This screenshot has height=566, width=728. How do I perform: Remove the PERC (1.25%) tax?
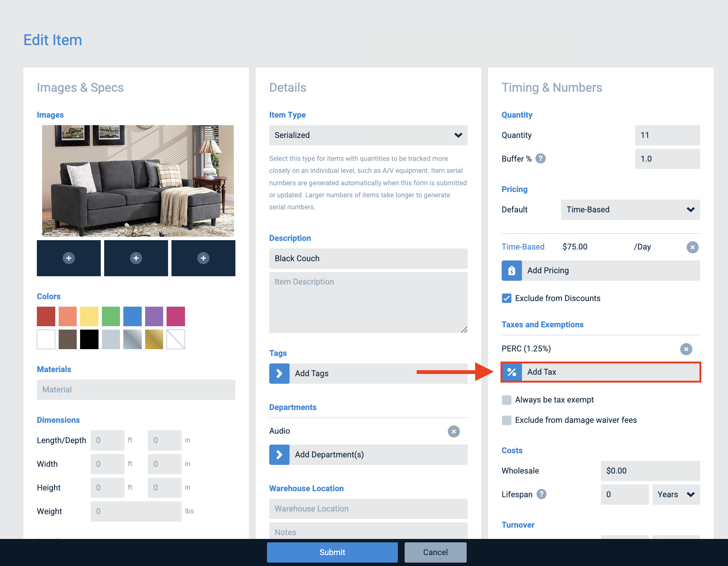(686, 349)
